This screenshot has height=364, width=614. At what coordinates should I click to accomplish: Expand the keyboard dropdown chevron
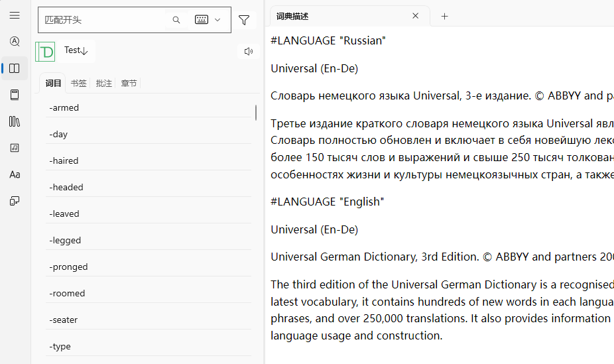pos(217,20)
